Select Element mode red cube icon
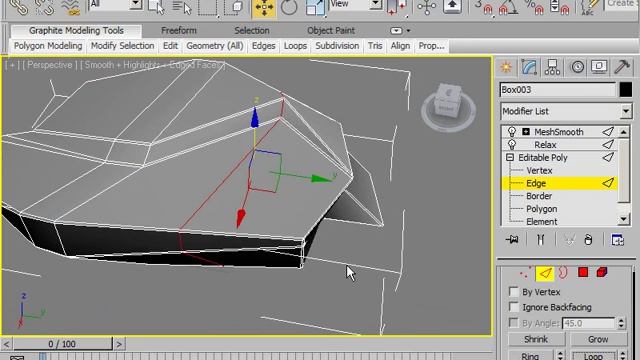Viewport: 640px width, 360px height. coord(602,272)
